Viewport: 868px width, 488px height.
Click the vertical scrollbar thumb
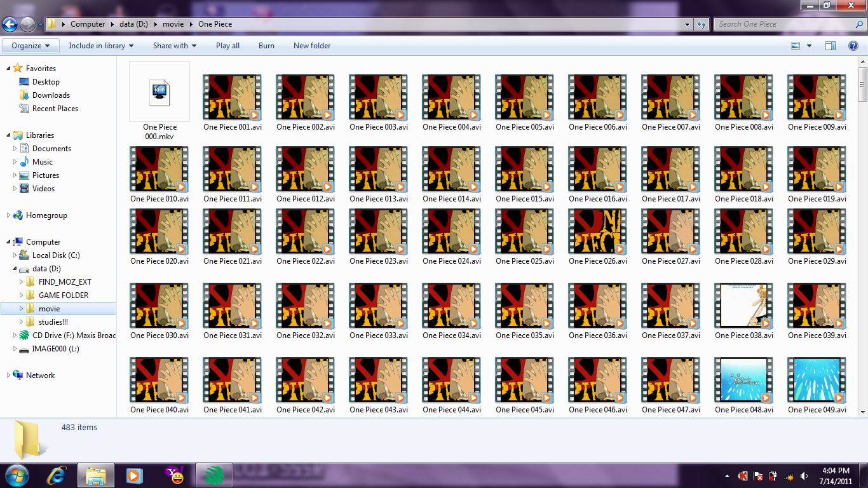[862, 84]
